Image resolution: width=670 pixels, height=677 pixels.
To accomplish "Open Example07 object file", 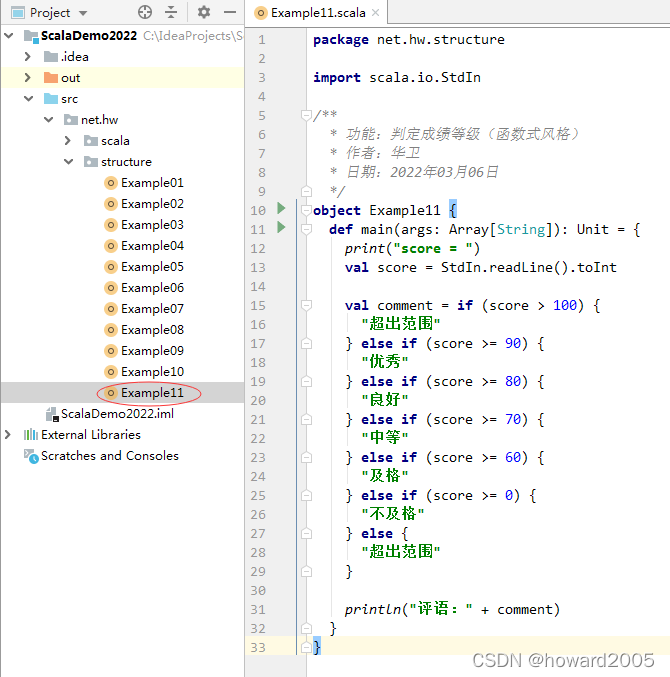I will click(x=144, y=309).
